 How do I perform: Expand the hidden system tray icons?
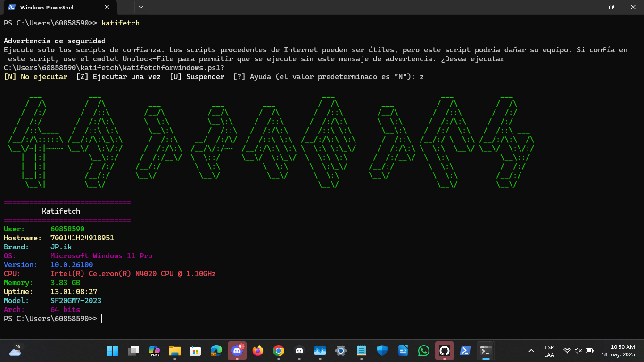(531, 350)
